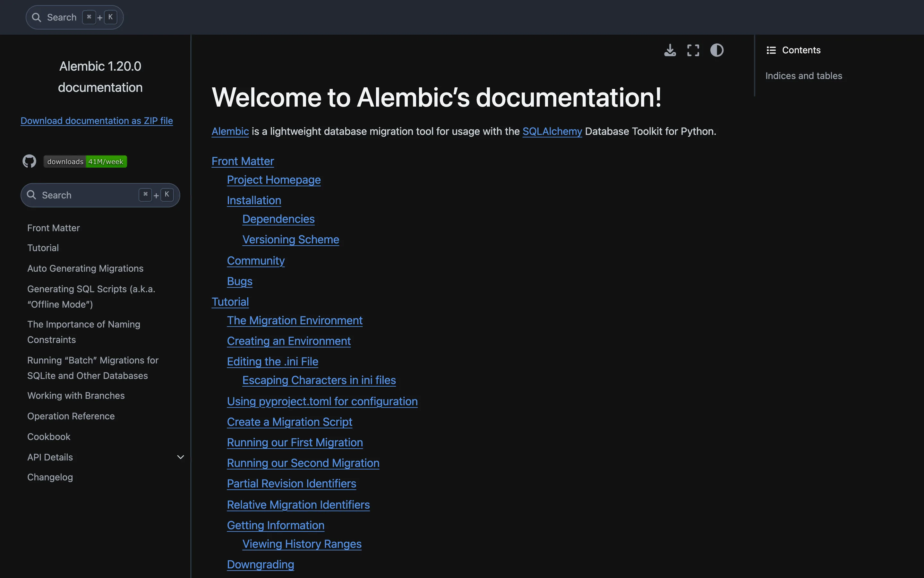The height and width of the screenshot is (578, 924).
Task: Enter fullscreen mode with the expand icon
Action: pos(693,50)
